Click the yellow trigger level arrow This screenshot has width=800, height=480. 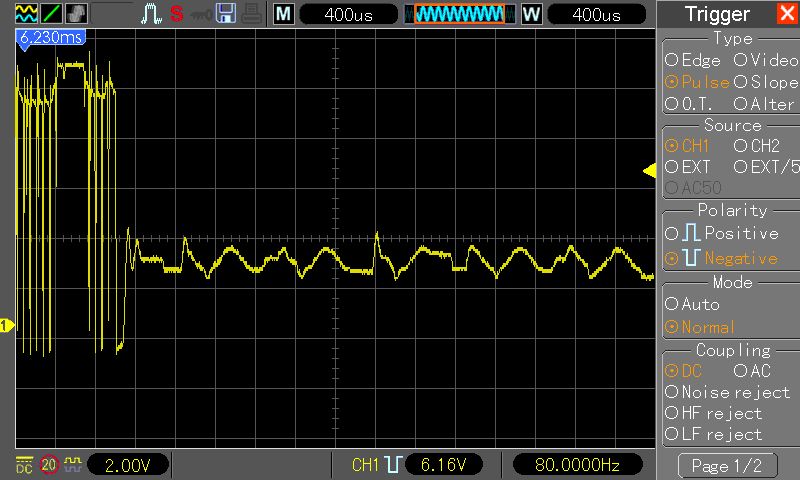649,171
